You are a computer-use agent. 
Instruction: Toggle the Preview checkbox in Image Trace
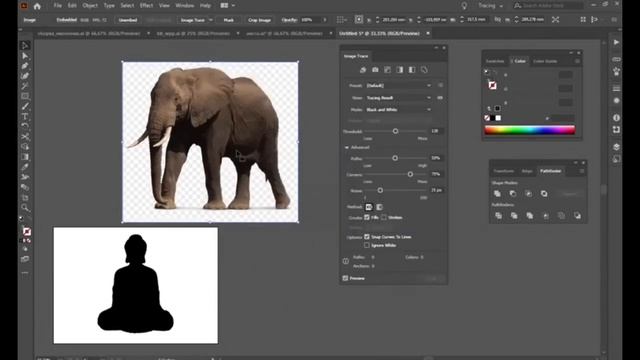point(345,278)
